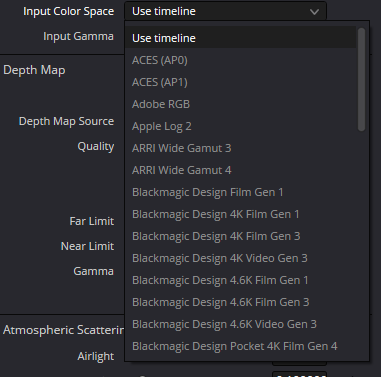Select Use timeline in the dropdown list

point(241,38)
